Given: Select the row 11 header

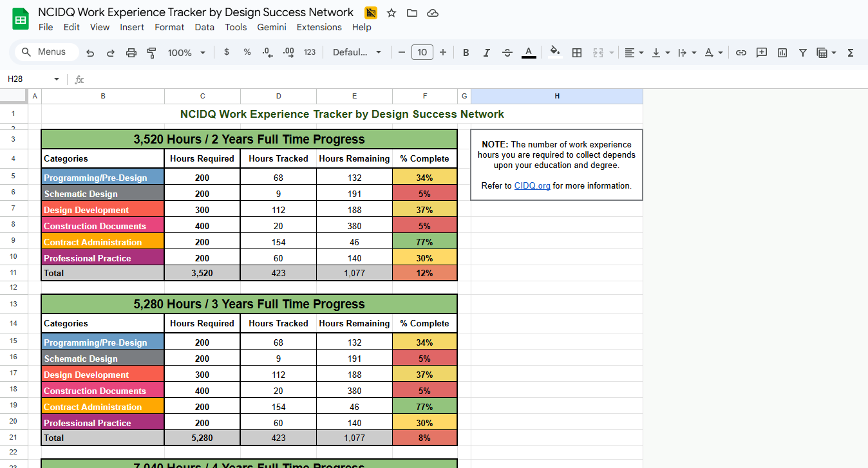Looking at the screenshot, I should coord(14,273).
